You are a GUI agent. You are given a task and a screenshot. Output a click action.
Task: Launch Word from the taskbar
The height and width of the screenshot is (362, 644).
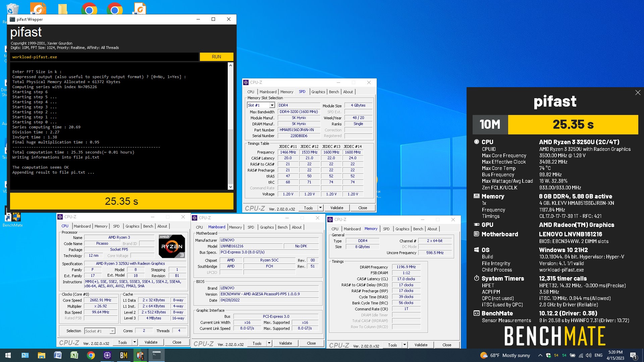[x=58, y=355]
